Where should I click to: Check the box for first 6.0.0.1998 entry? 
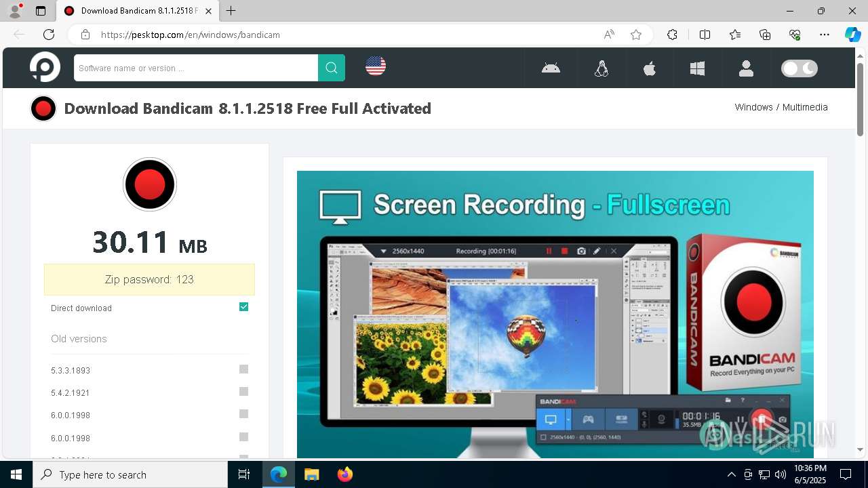click(x=244, y=414)
